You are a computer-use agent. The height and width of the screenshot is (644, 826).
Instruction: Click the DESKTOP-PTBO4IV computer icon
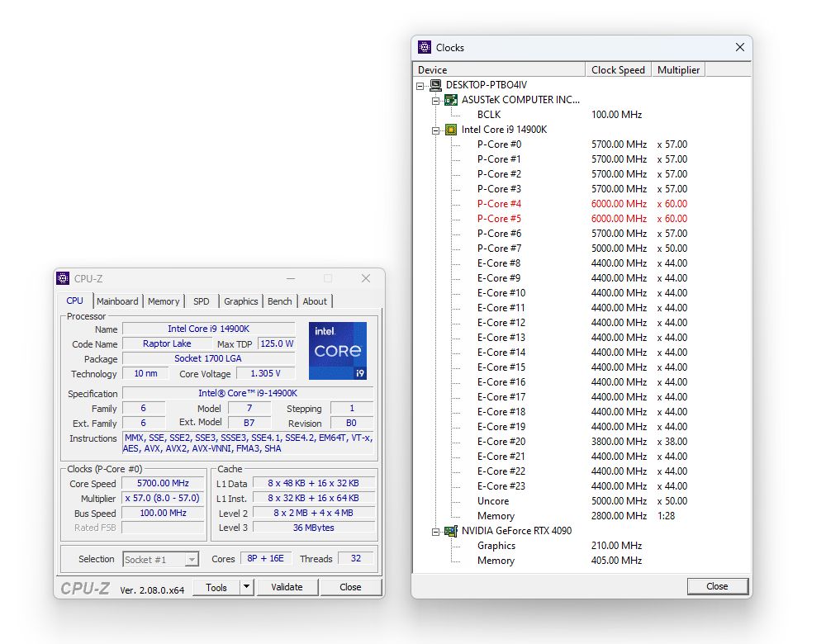point(435,85)
